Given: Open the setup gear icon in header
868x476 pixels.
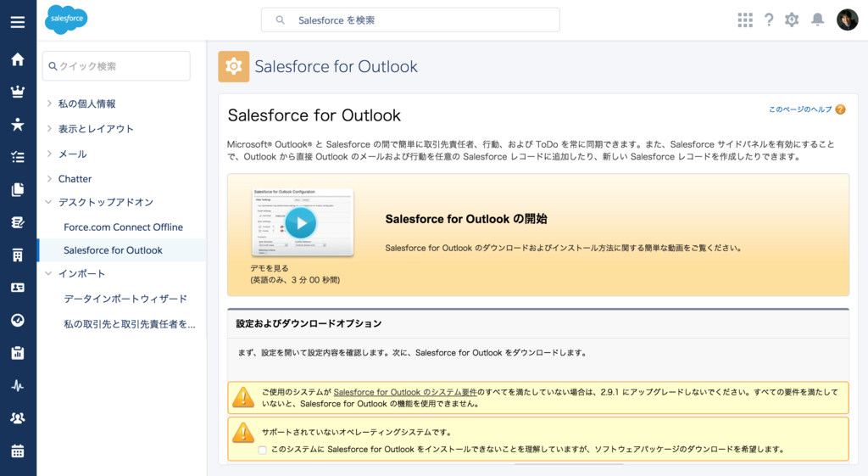Looking at the screenshot, I should click(793, 20).
